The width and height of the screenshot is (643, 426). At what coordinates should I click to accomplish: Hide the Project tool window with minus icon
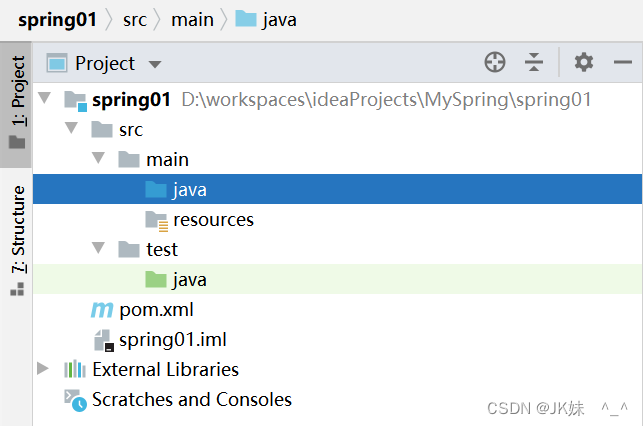(622, 62)
